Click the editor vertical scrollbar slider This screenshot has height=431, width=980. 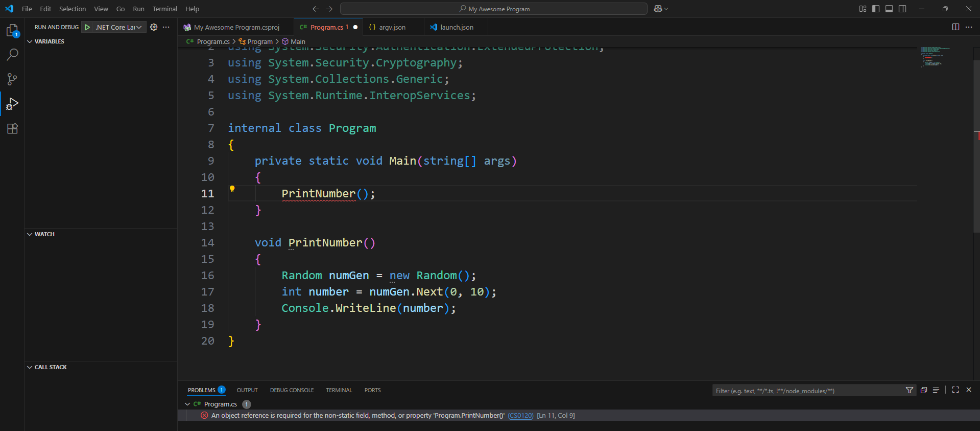[x=976, y=146]
